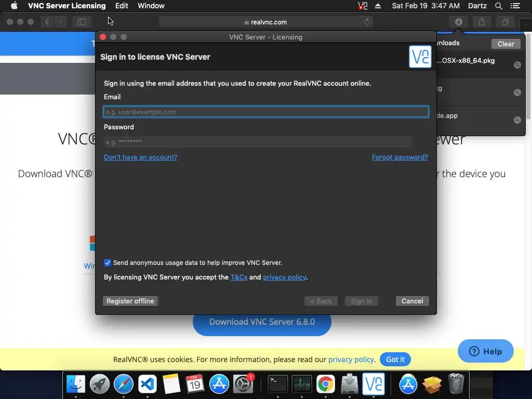
Task: Open Calendar from the dock
Action: pyautogui.click(x=195, y=384)
